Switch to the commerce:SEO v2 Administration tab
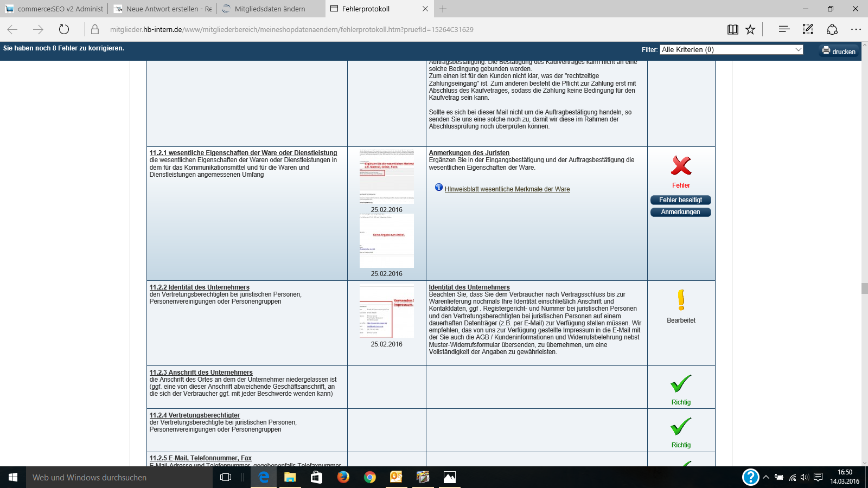 coord(54,9)
